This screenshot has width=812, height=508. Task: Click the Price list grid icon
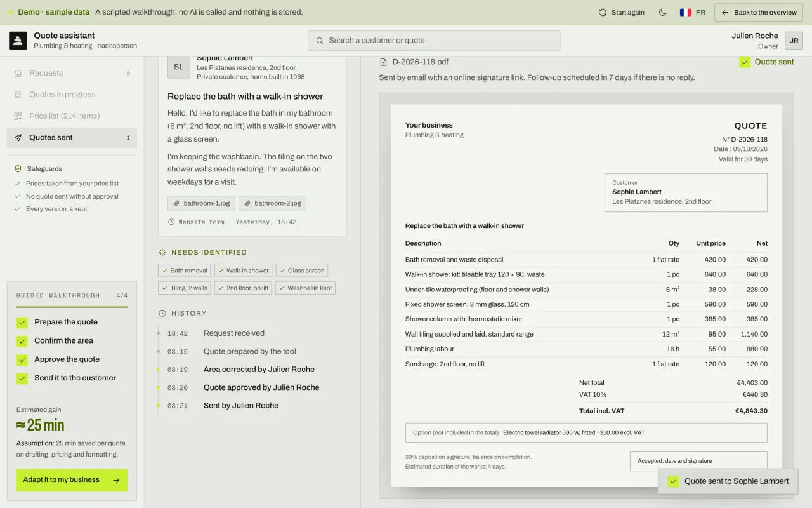tap(18, 116)
